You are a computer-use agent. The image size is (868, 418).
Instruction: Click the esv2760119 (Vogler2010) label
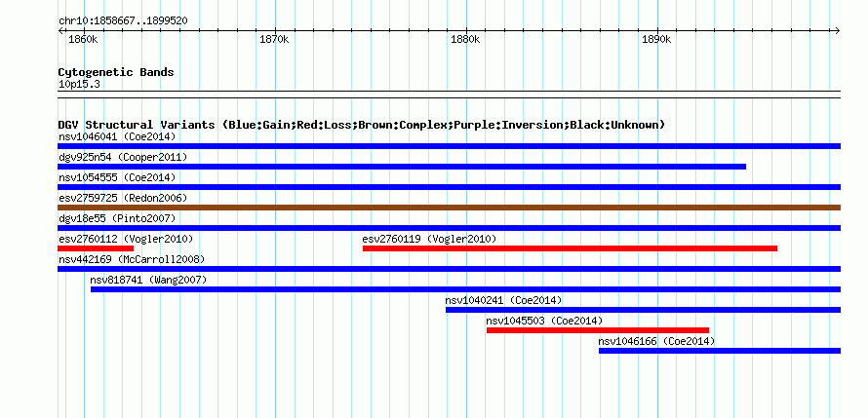point(429,239)
